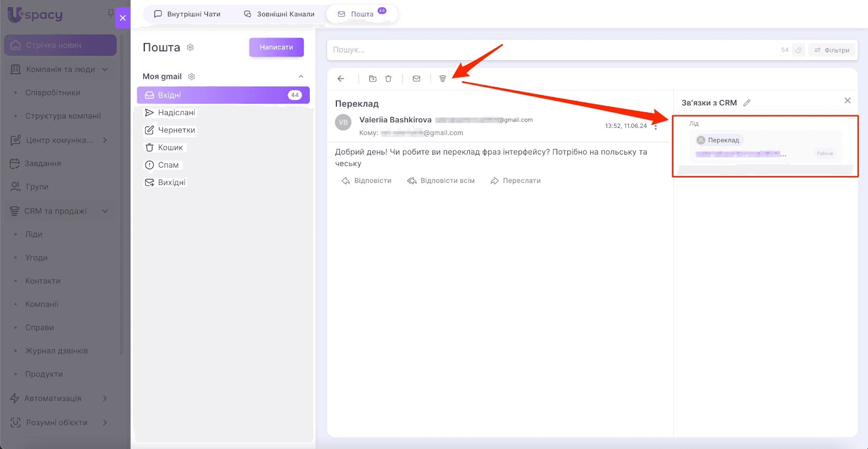Open Справи sidebar item
868x449 pixels.
(40, 328)
